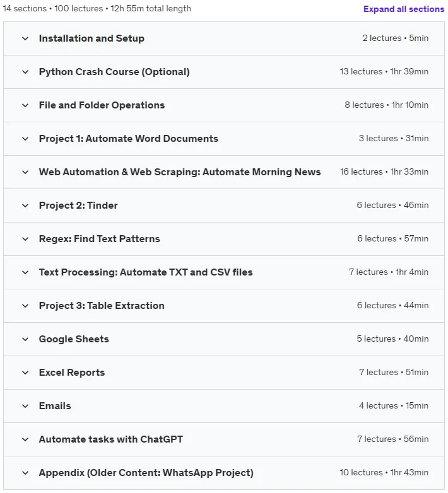Expand chevron for Appendix WhatsApp Project
The width and height of the screenshot is (448, 493).
point(25,473)
